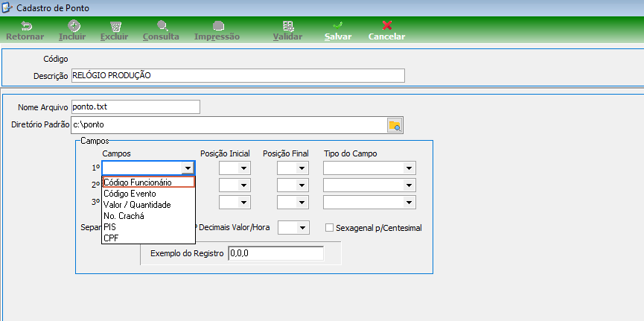644x321 pixels.
Task: Click the Nome Arquivo input field
Action: tap(136, 107)
